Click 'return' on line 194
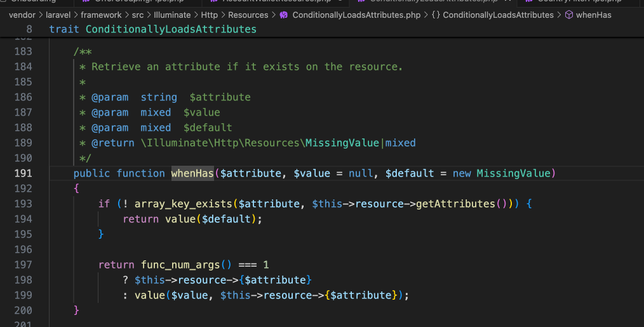 coord(140,219)
